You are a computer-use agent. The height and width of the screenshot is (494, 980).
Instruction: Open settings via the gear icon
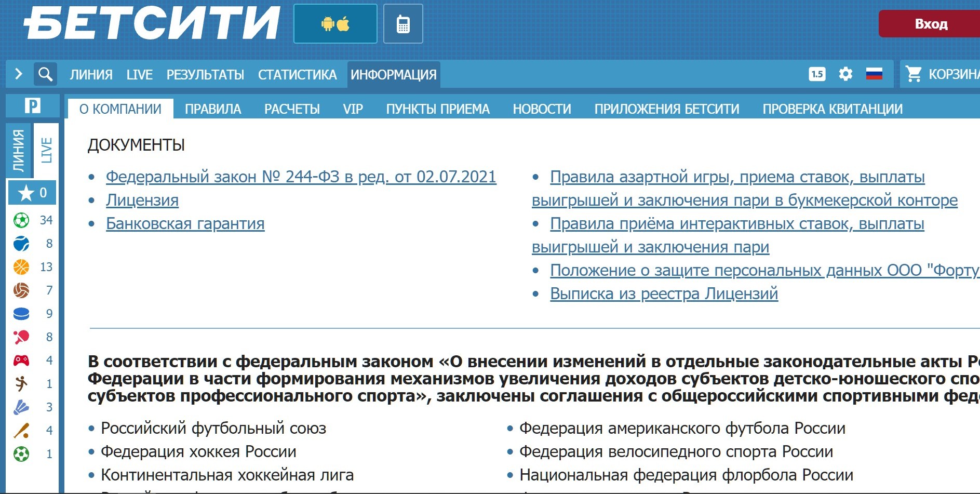845,74
